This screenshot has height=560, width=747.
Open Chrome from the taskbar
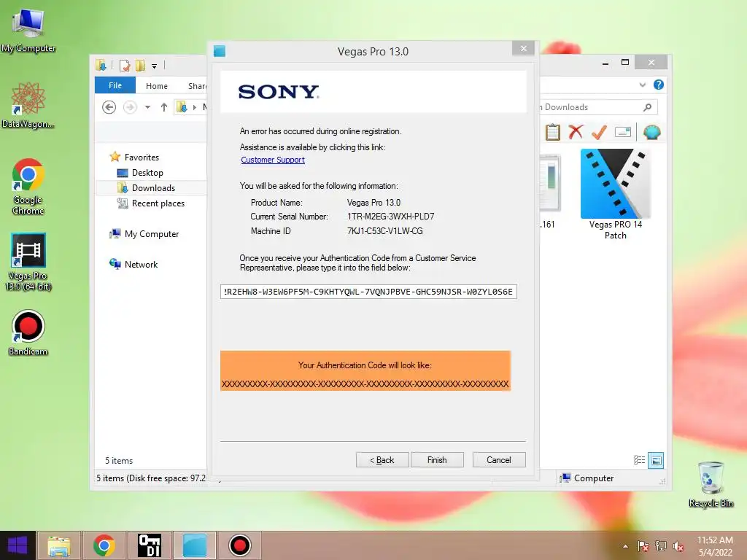104,545
